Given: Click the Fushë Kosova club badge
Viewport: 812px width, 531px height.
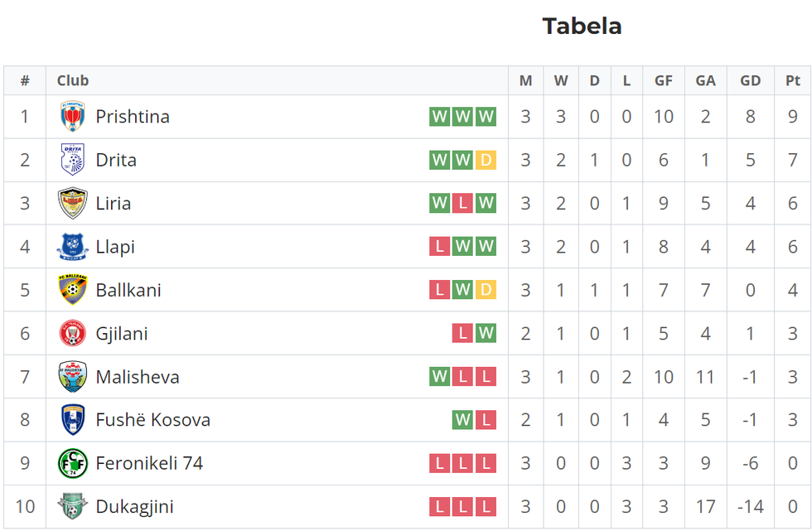Looking at the screenshot, I should [72, 420].
